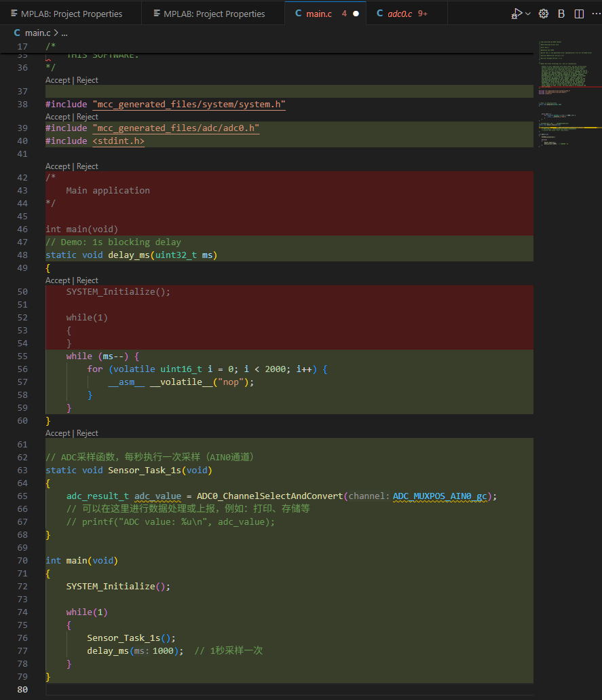Click the printf comment on line 67
The image size is (602, 700).
tap(170, 522)
